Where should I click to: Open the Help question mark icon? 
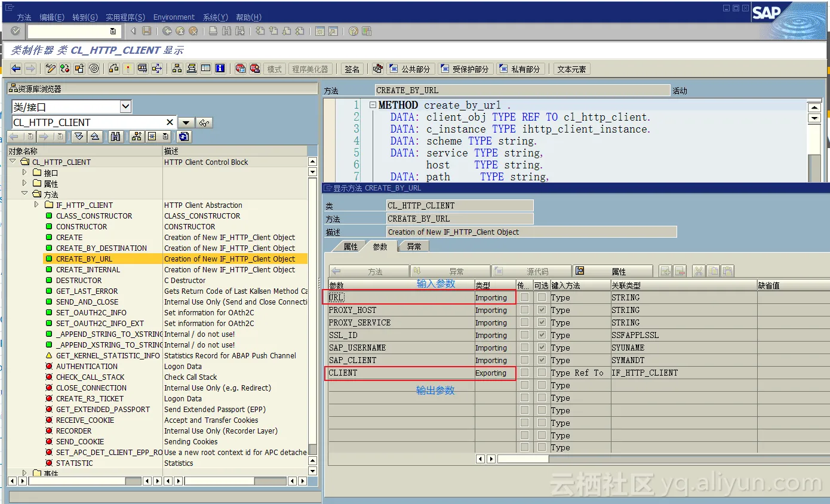tap(353, 31)
